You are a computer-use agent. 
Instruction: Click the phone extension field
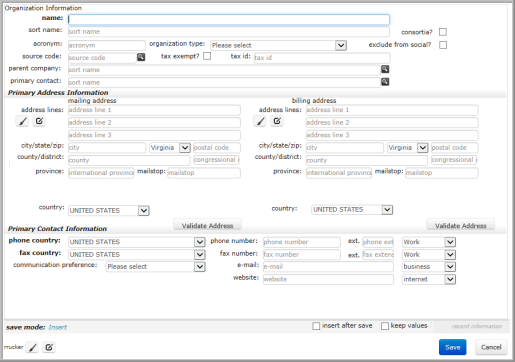pyautogui.click(x=378, y=242)
